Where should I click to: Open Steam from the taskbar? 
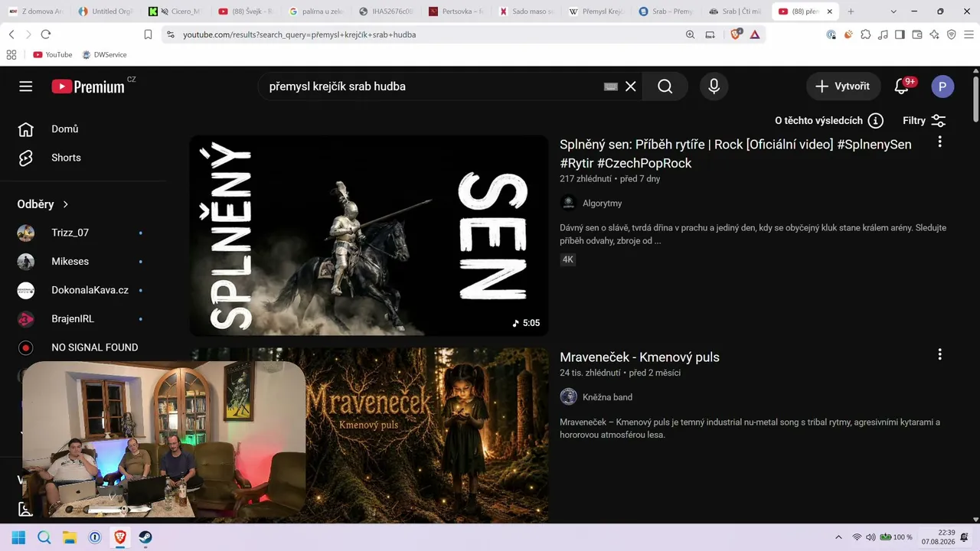pos(145,537)
